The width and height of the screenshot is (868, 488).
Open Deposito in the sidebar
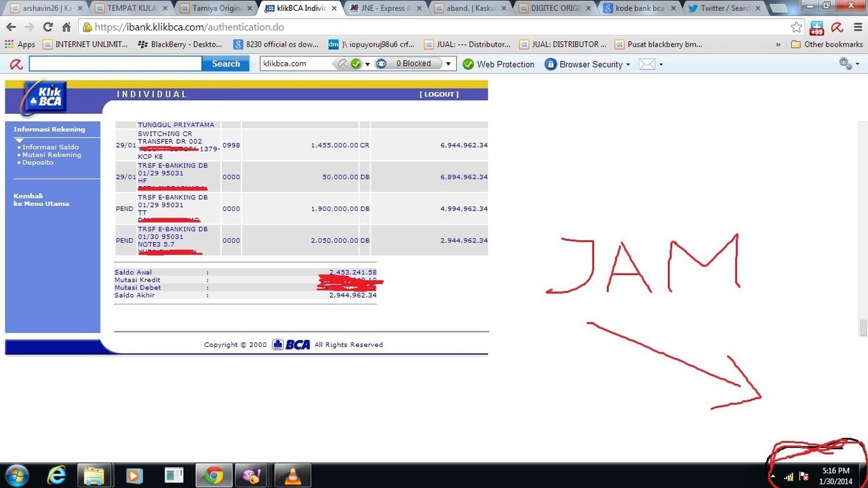coord(37,163)
